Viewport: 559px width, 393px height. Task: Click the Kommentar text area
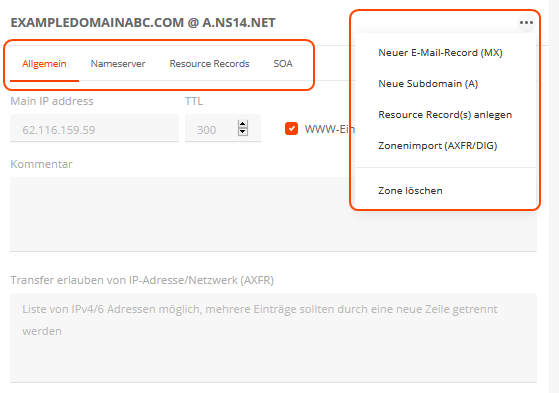pyautogui.click(x=273, y=214)
